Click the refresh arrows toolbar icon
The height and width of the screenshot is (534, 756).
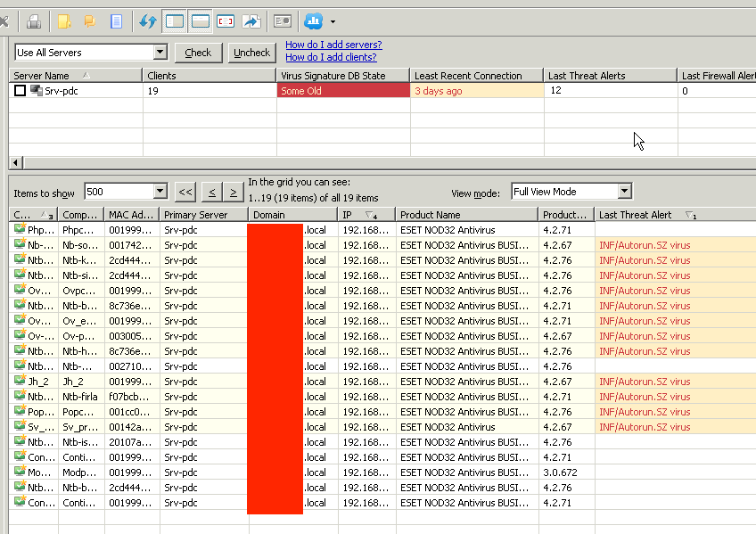[148, 21]
